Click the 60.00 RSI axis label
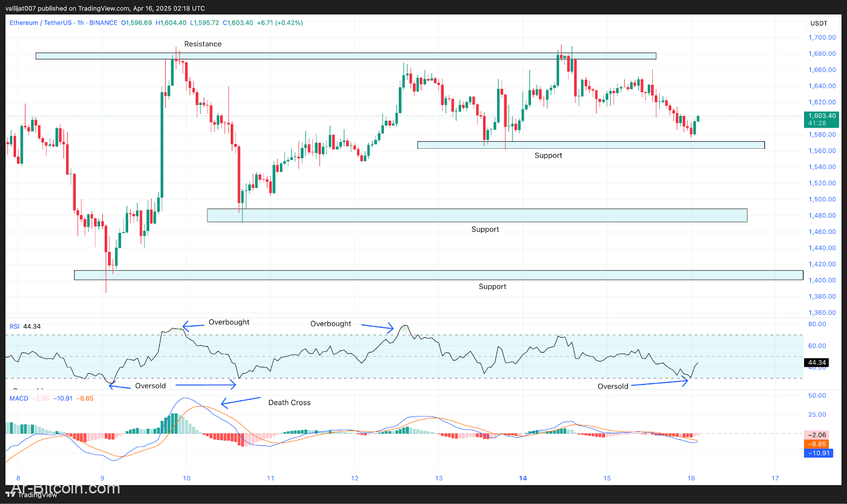This screenshot has width=847, height=504. (817, 346)
